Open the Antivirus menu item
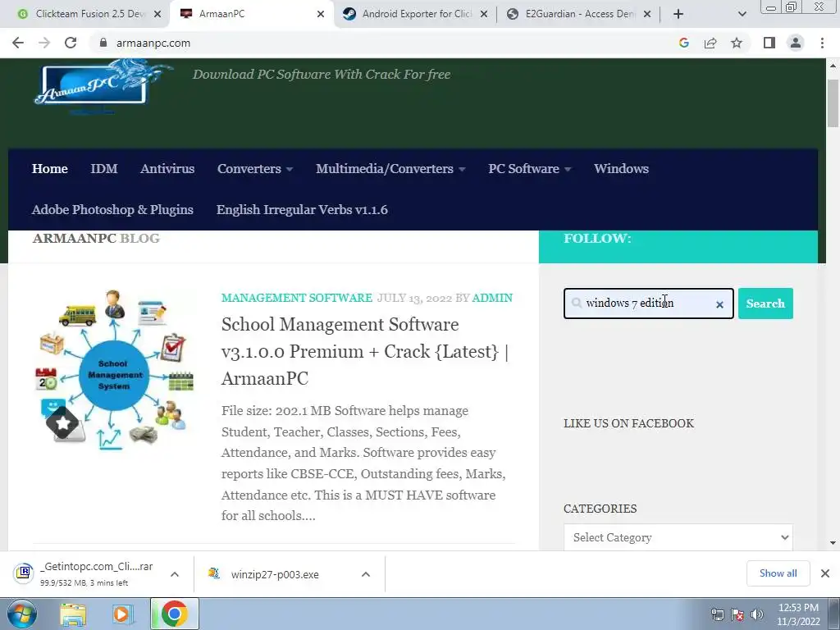Image resolution: width=840 pixels, height=630 pixels. tap(167, 169)
